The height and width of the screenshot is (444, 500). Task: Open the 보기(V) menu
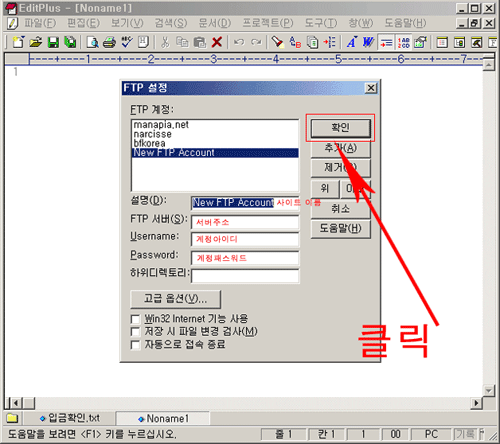pyautogui.click(x=127, y=23)
